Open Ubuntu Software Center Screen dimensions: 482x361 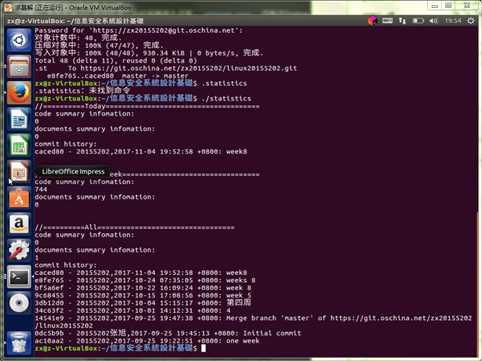click(19, 198)
